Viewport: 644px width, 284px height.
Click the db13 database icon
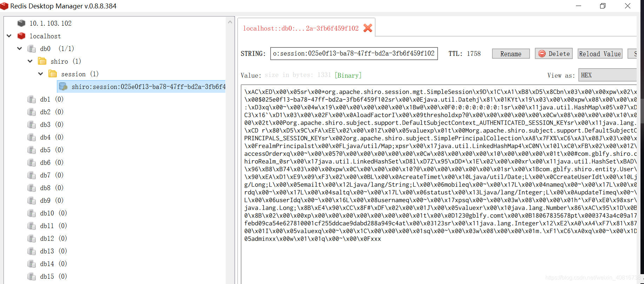[x=32, y=251]
